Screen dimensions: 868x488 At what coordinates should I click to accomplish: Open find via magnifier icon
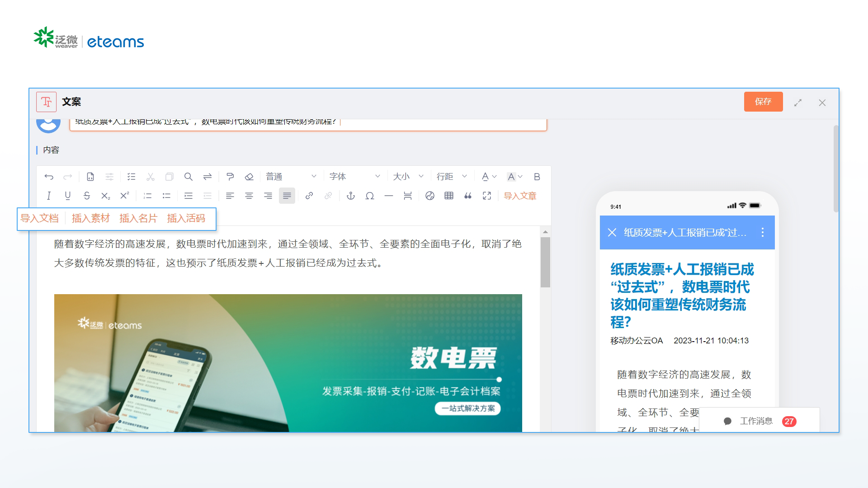click(x=189, y=177)
